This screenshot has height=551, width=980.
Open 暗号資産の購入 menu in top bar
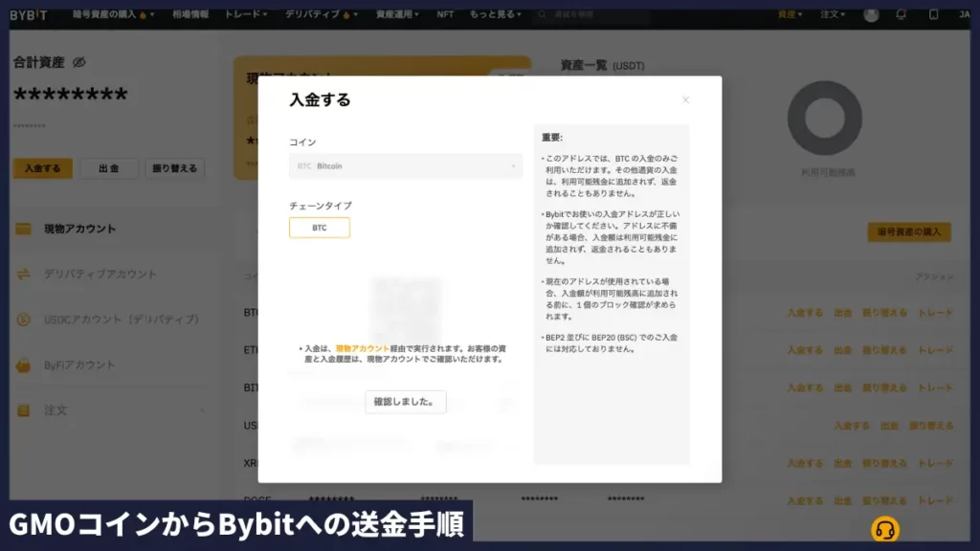113,14
